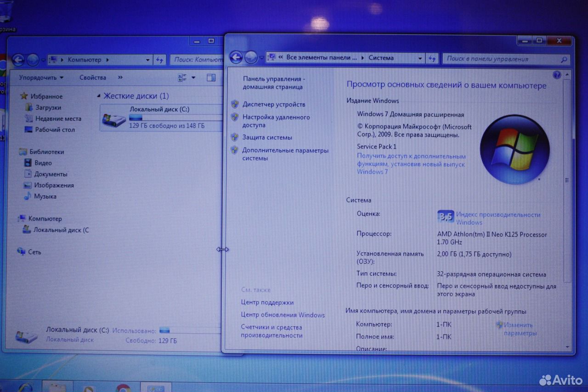Go forward in the Компьютер window
The width and height of the screenshot is (588, 392).
33,60
